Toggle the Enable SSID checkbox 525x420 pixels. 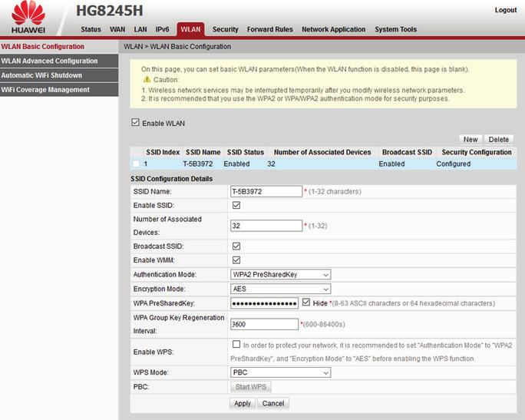[x=236, y=205]
